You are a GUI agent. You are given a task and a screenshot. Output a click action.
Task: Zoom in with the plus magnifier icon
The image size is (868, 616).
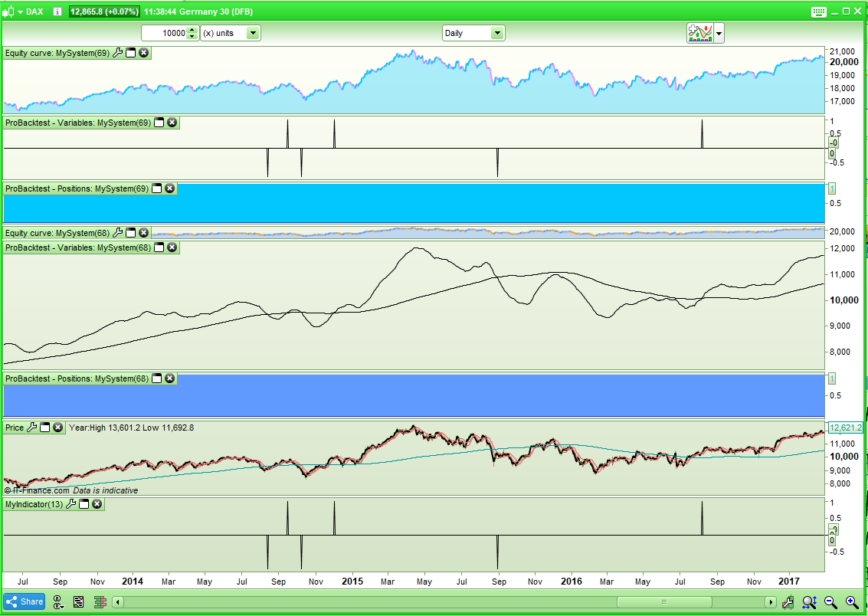coord(852,601)
